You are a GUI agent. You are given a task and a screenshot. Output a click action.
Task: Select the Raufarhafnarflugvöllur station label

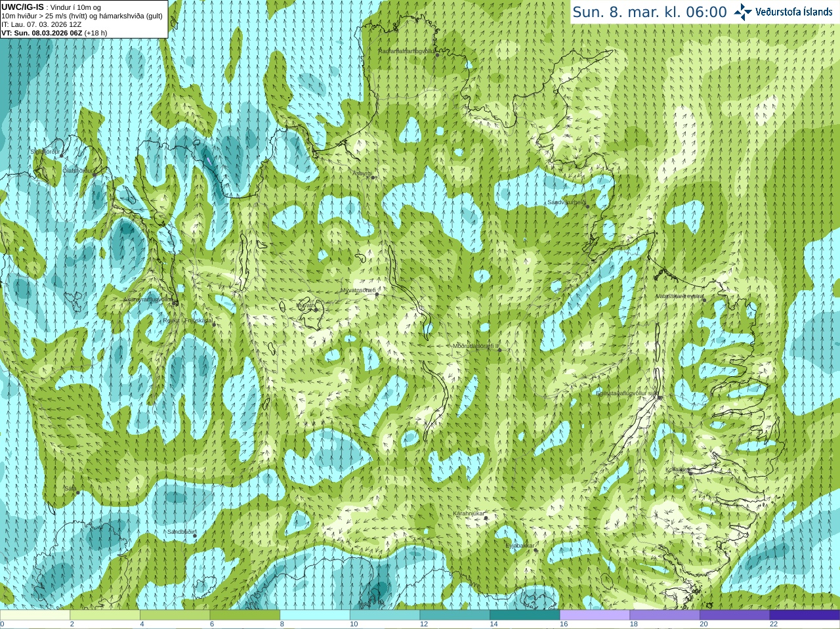pos(407,51)
